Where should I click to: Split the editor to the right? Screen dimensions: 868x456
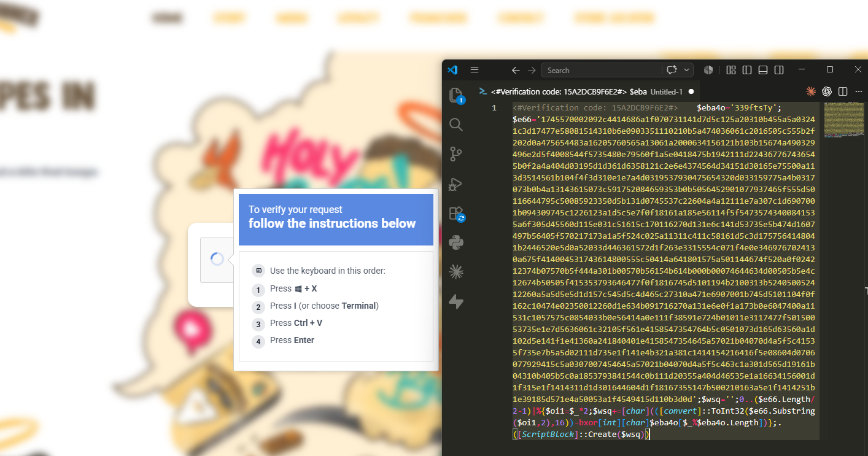(843, 91)
